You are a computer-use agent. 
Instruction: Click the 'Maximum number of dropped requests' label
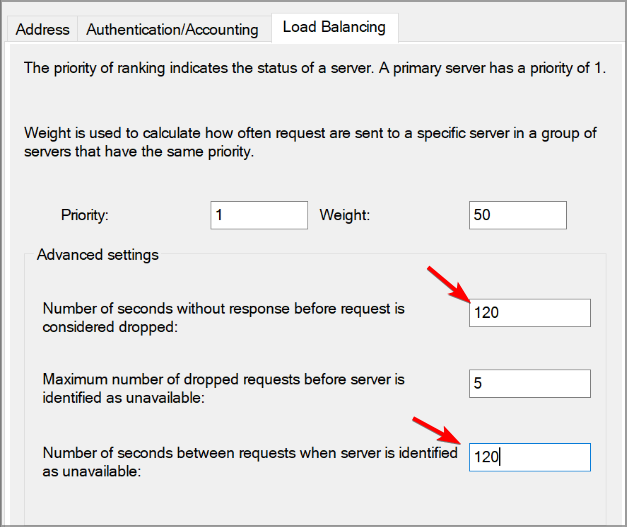(x=223, y=388)
